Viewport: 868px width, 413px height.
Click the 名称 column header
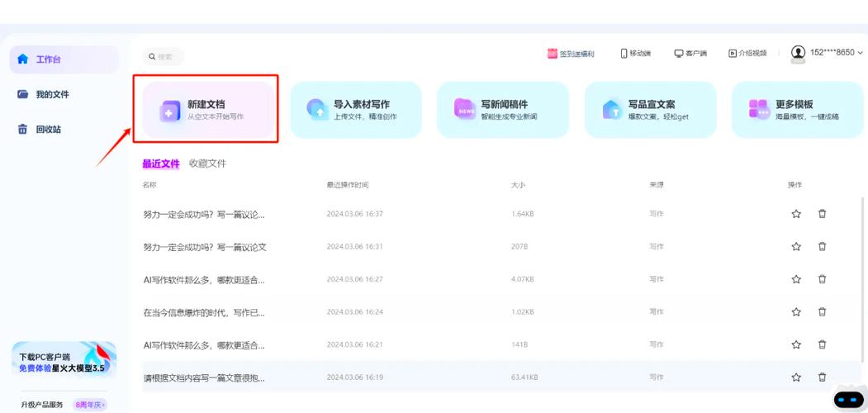tap(149, 185)
